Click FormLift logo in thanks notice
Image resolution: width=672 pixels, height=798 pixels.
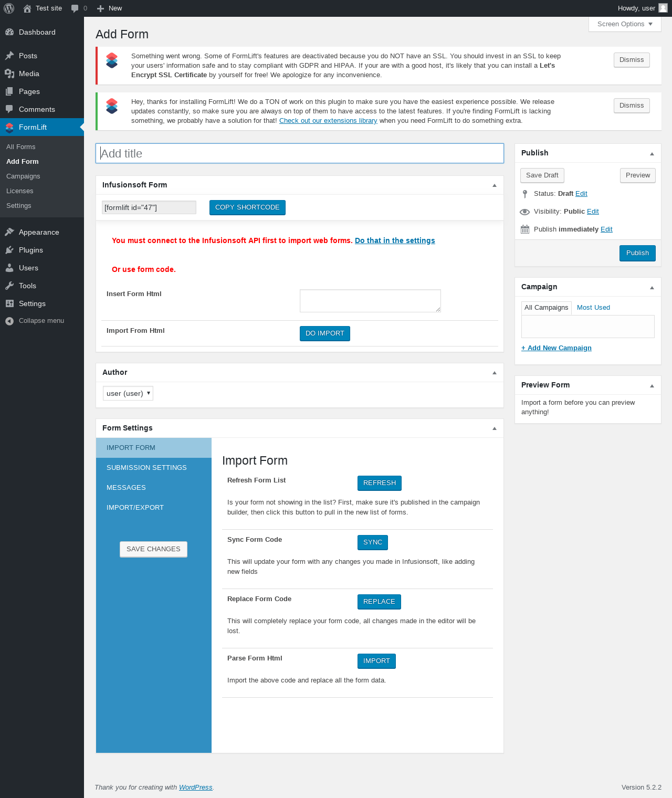(x=112, y=106)
